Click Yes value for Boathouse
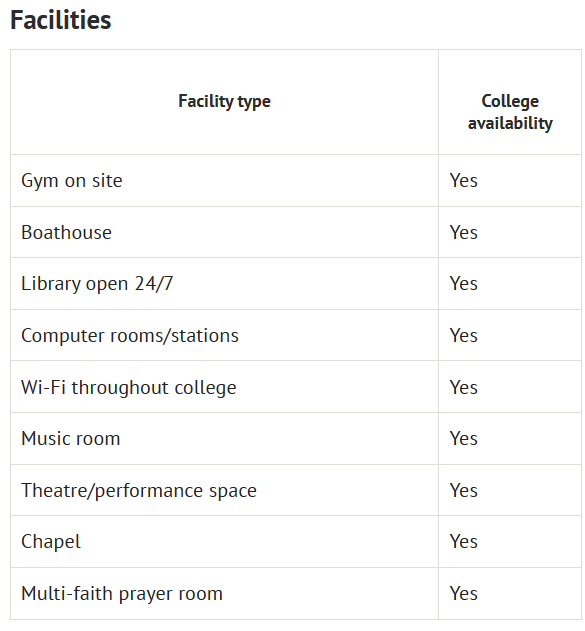Viewport: 585px width, 631px height. point(463,233)
